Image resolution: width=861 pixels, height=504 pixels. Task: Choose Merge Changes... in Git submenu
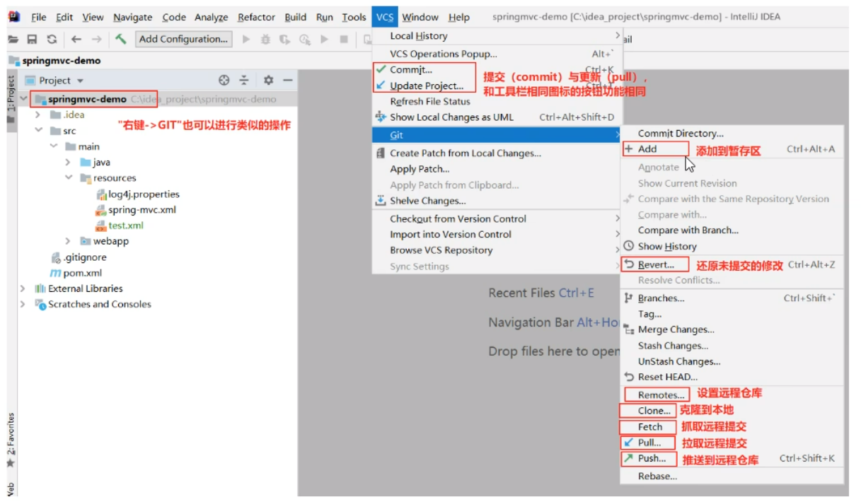click(x=732, y=329)
